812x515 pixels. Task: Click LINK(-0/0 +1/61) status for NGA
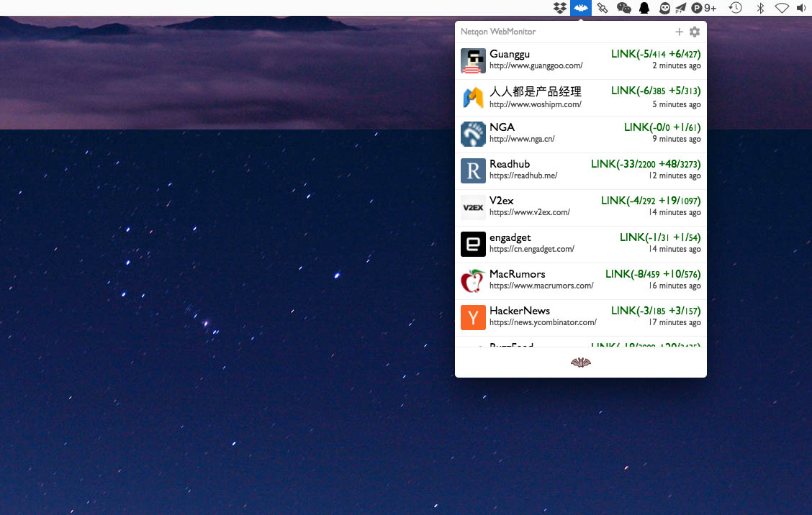point(662,127)
